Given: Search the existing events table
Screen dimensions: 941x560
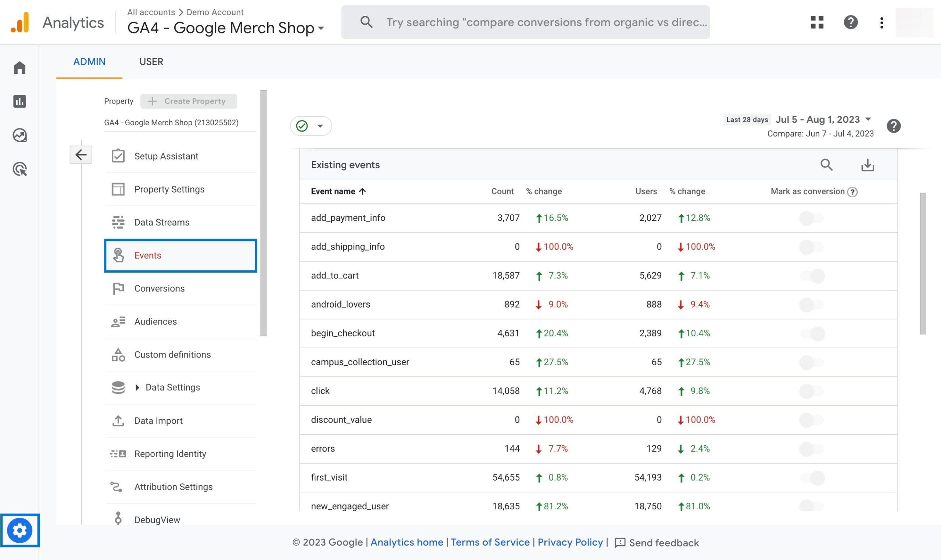Looking at the screenshot, I should 826,165.
